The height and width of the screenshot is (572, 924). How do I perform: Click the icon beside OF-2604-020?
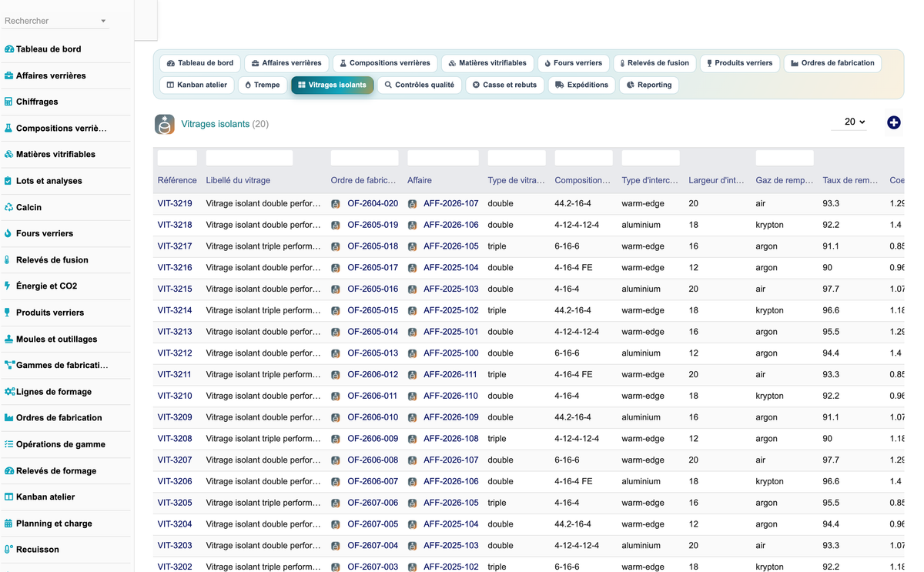click(336, 204)
